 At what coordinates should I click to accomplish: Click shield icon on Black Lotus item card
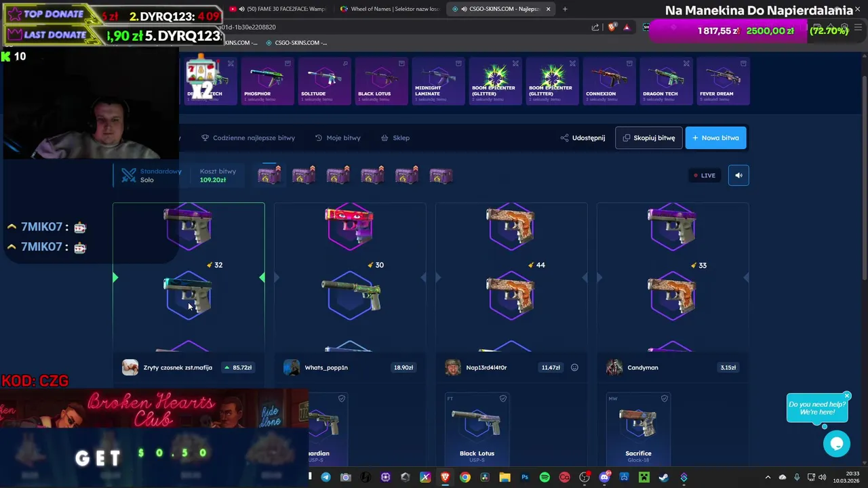coord(503,399)
